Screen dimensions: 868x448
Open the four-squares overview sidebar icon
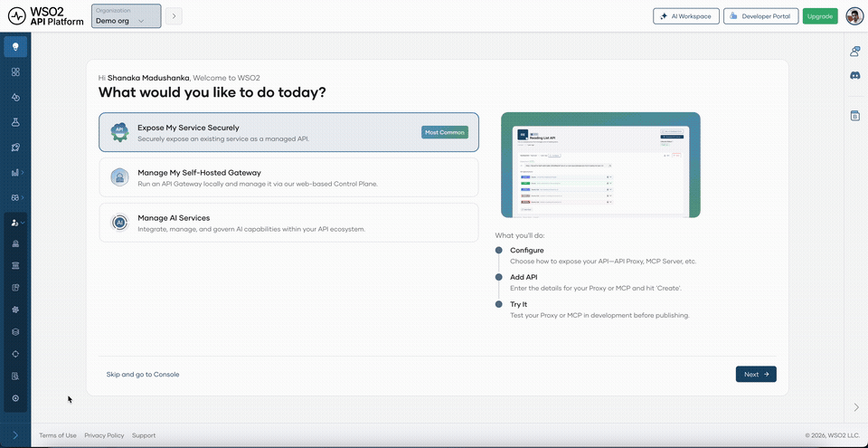pos(15,72)
